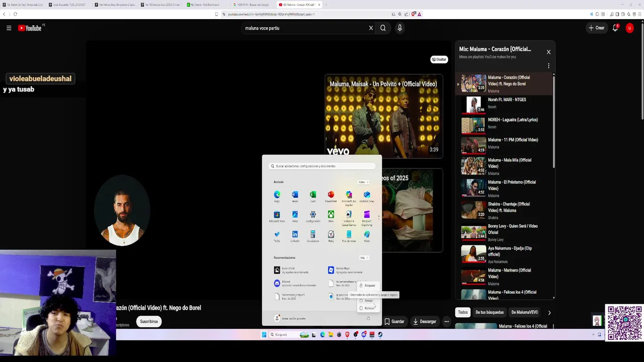This screenshot has width=644, height=362.
Task: Click the Windows Start button on taskbar
Action: [x=264, y=334]
